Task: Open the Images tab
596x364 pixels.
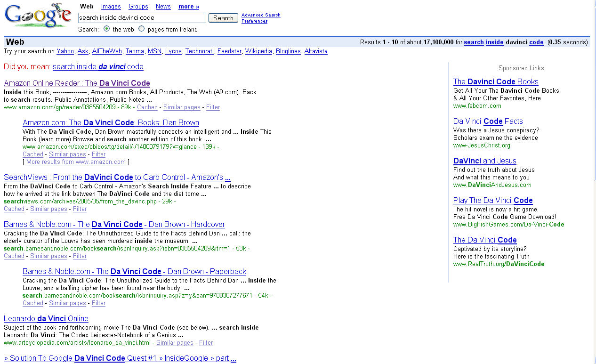Action: (x=111, y=7)
